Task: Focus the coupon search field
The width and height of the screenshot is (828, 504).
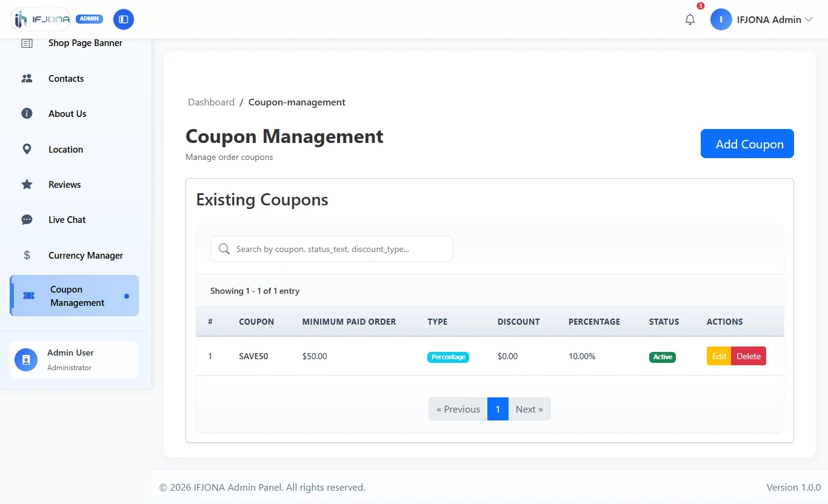Action: point(332,249)
